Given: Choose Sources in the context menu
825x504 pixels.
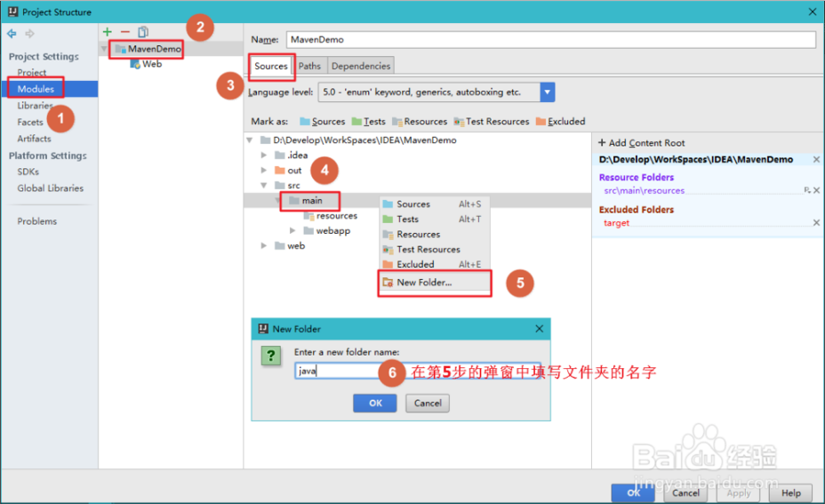Looking at the screenshot, I should click(435, 204).
